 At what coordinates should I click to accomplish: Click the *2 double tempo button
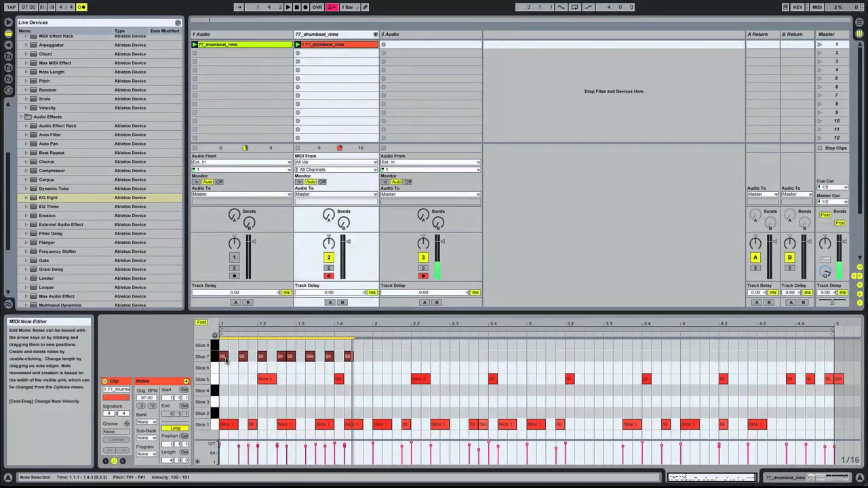(151, 405)
